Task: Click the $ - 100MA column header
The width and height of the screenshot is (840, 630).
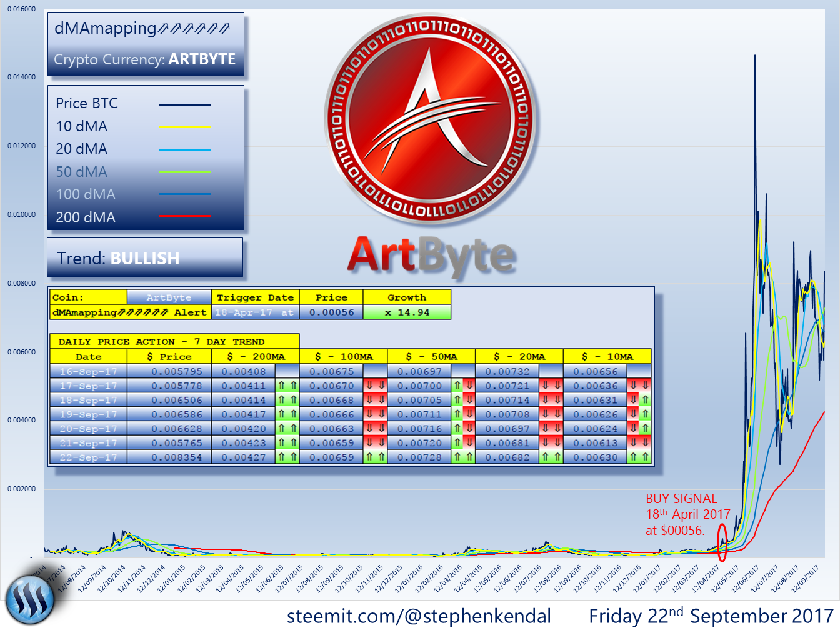Action: 343,356
